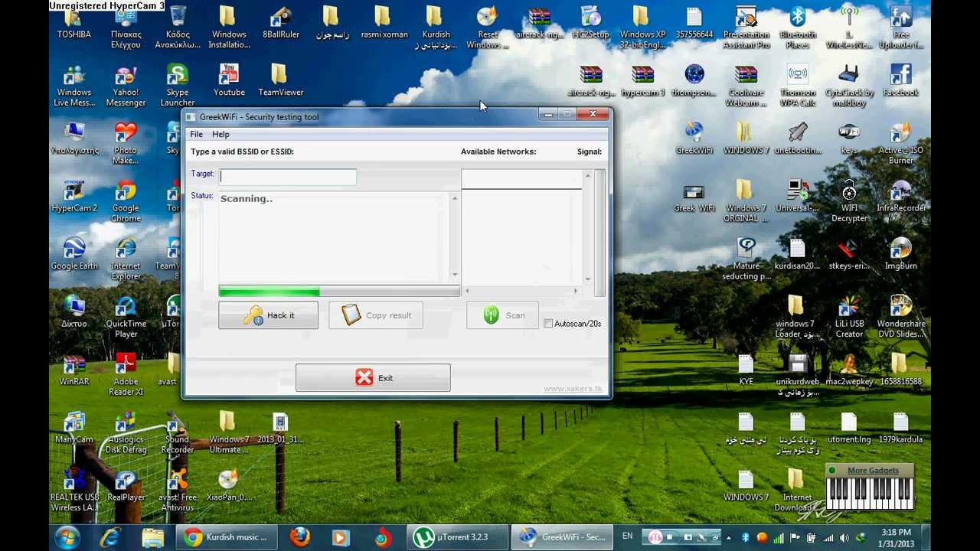The height and width of the screenshot is (551, 980).
Task: Select the WinRAR desktop icon
Action: (74, 370)
